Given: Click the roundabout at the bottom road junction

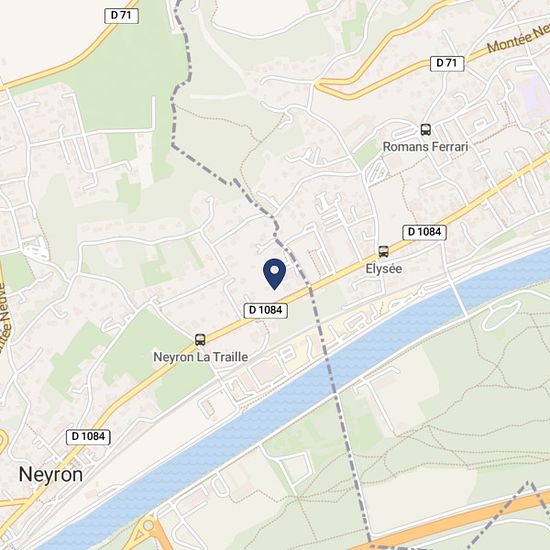Looking at the screenshot, I should pyautogui.click(x=149, y=525).
